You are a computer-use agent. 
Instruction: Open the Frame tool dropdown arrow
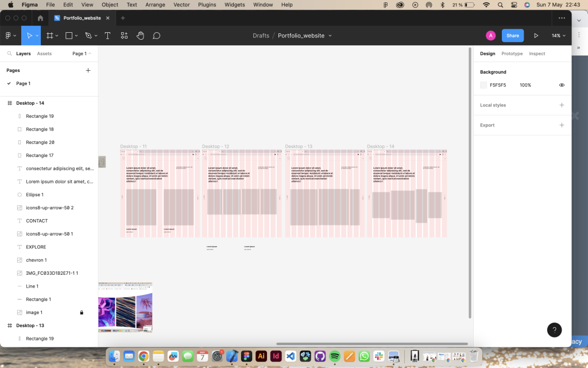point(57,36)
